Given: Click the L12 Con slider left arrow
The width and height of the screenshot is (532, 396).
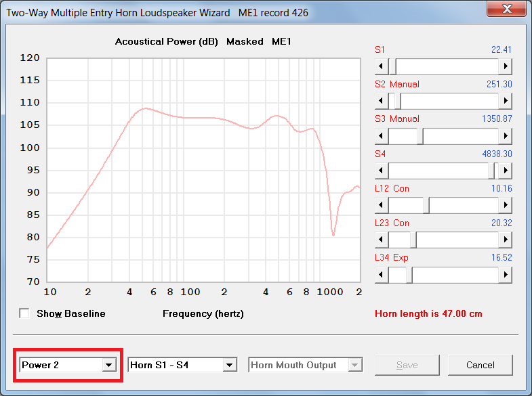Looking at the screenshot, I should click(382, 205).
